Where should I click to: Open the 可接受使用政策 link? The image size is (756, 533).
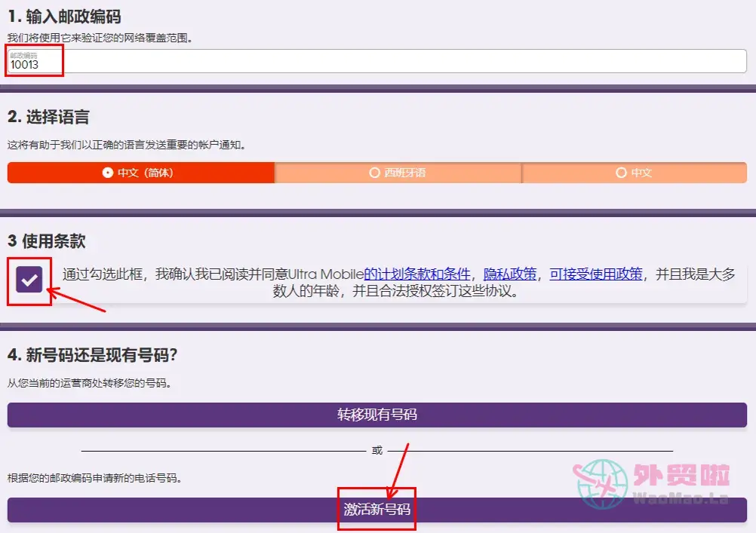596,274
